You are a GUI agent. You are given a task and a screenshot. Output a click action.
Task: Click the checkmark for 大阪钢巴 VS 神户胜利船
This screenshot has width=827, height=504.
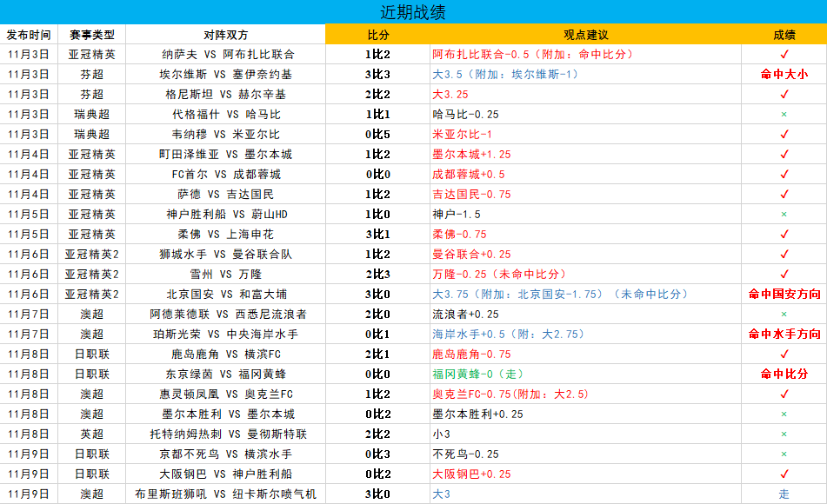784,474
